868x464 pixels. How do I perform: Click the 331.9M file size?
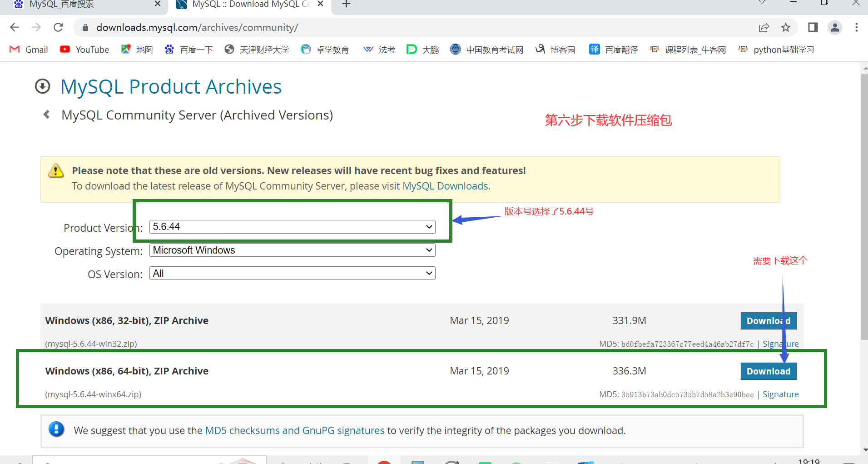click(x=629, y=321)
